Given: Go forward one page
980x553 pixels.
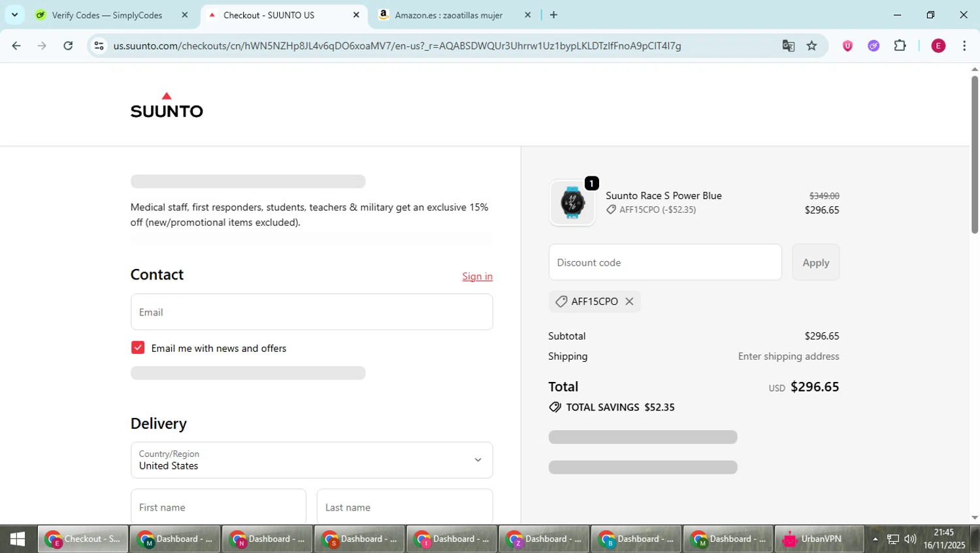Looking at the screenshot, I should coord(42,46).
